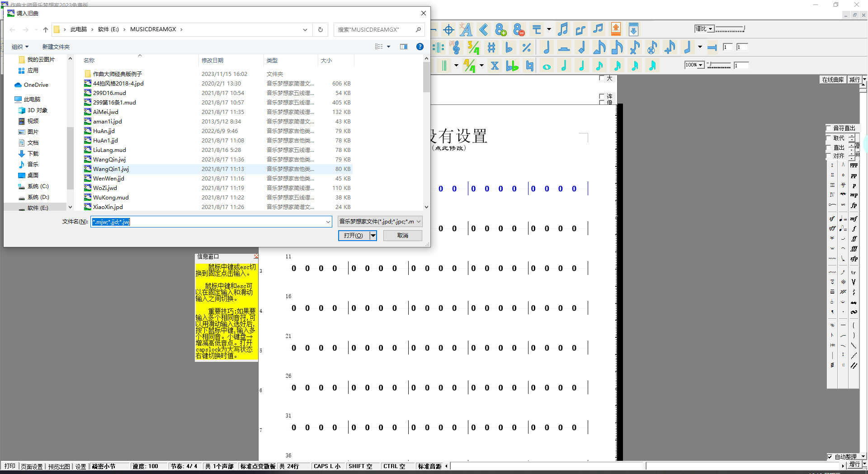The width and height of the screenshot is (868, 474).
Task: Click the 在线曲库 button
Action: tap(833, 80)
